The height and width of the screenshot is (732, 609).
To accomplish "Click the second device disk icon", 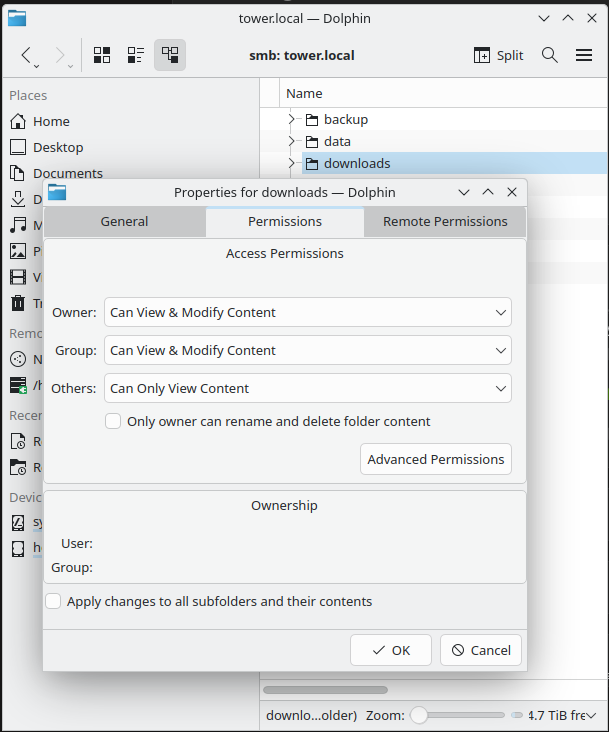I will click(18, 549).
